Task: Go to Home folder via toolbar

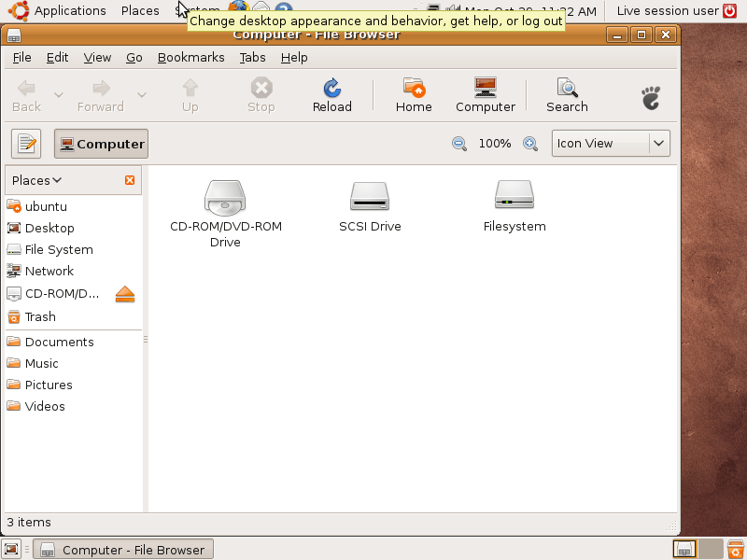Action: (x=414, y=95)
